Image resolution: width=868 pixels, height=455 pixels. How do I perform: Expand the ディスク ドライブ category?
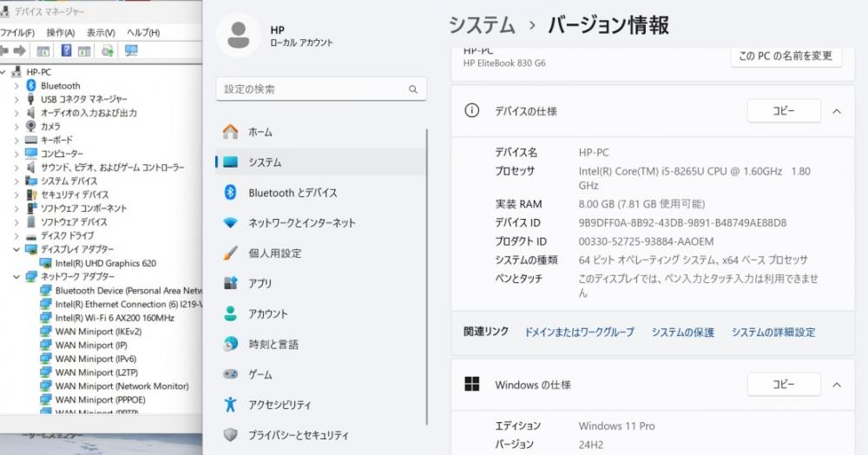(x=16, y=236)
